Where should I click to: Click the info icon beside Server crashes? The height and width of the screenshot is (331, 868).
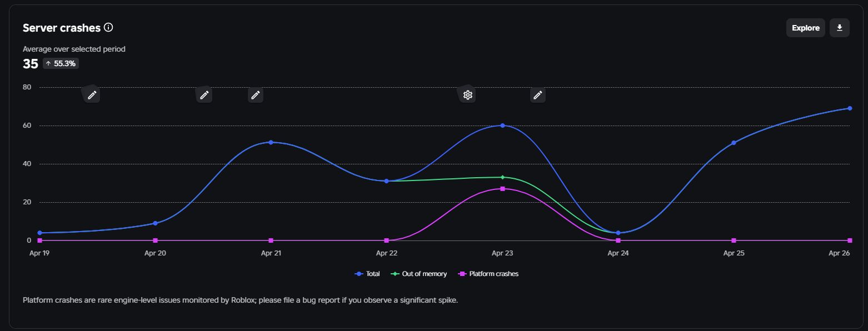pyautogui.click(x=109, y=27)
